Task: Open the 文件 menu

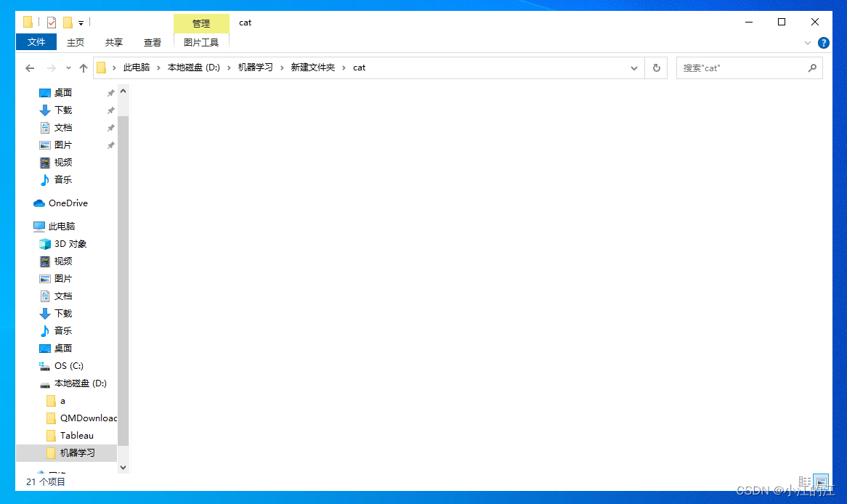Action: pyautogui.click(x=36, y=42)
